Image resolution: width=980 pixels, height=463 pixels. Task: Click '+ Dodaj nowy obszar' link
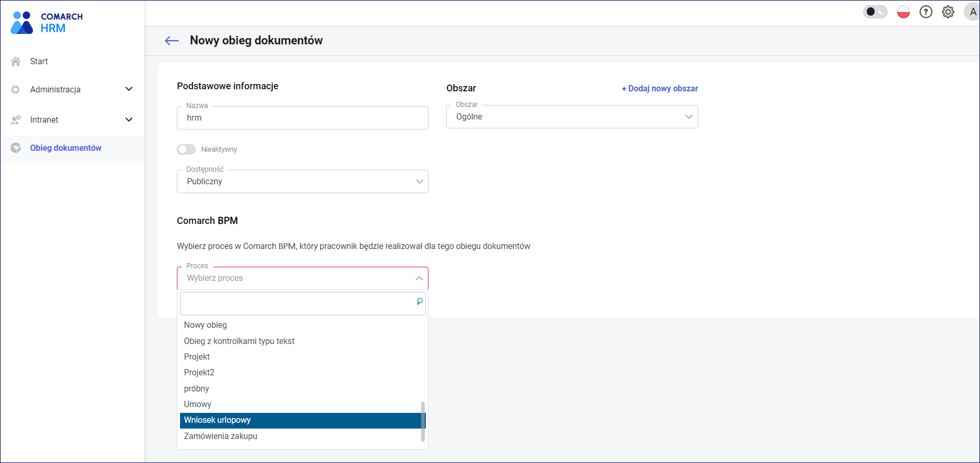[660, 89]
